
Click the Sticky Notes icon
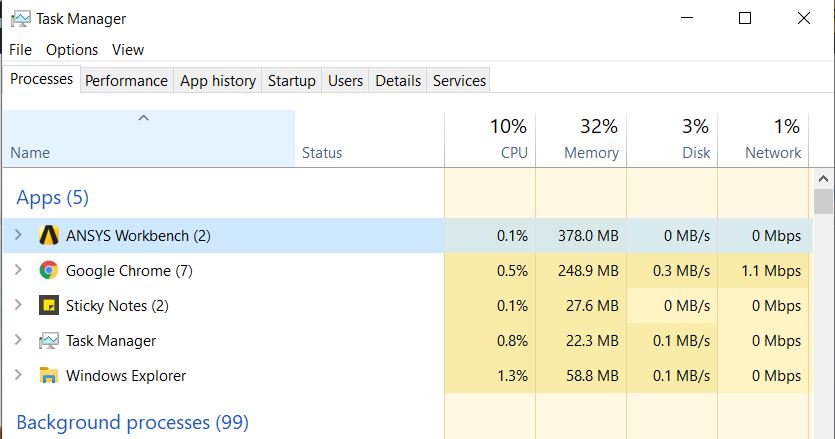point(48,306)
